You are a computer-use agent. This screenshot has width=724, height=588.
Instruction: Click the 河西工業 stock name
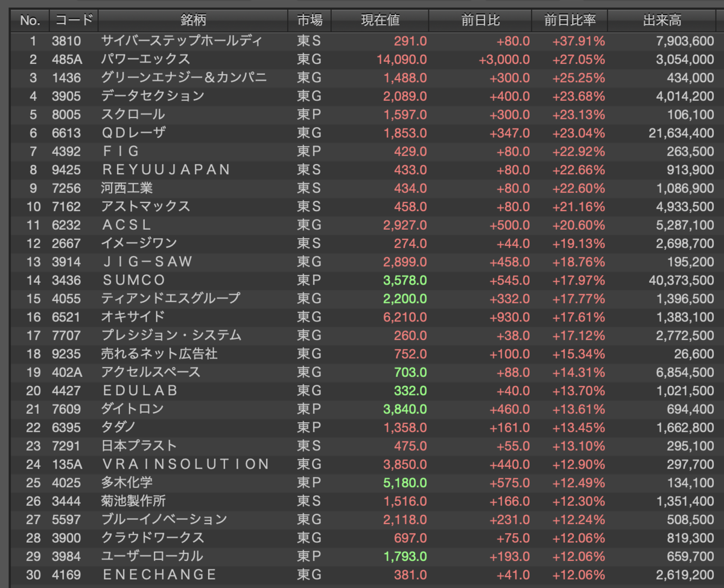[127, 188]
